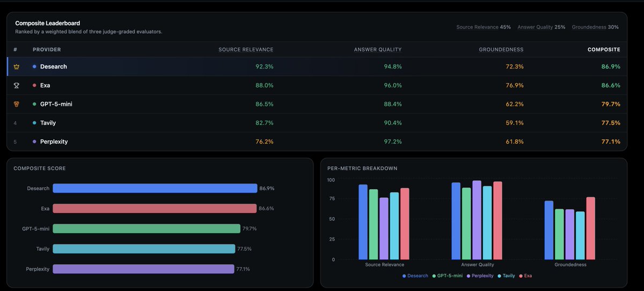This screenshot has height=291, width=644.
Task: Click the Groundedness axis label in chart
Action: coord(570,265)
